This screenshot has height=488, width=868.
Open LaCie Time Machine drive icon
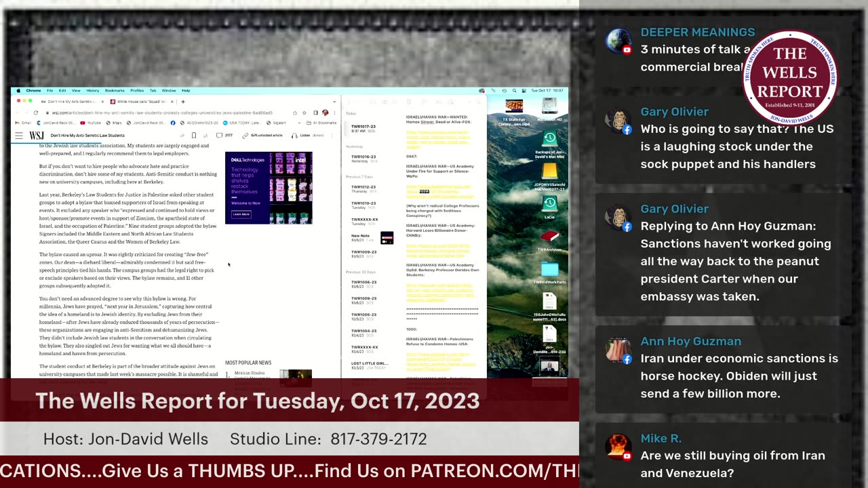[550, 205]
